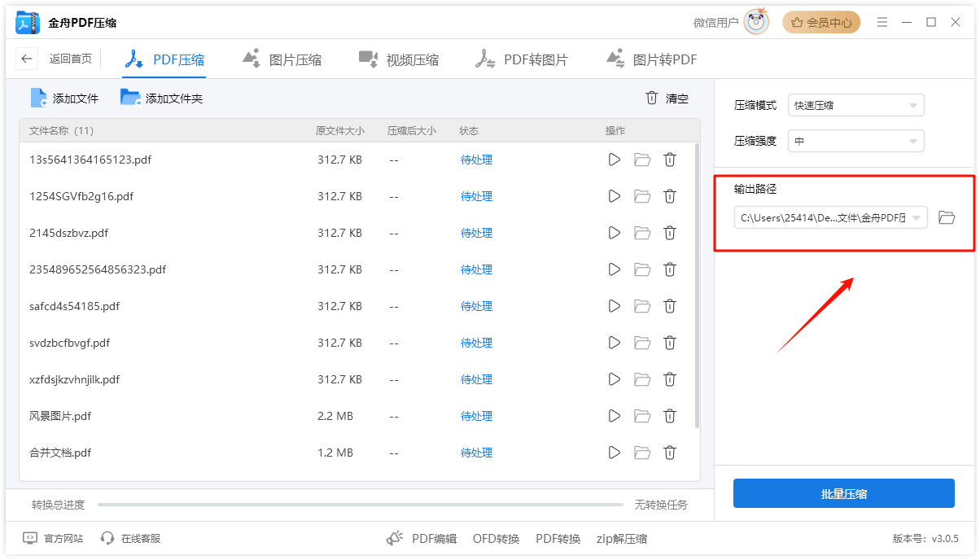Click the 2.2 MB size value
Screen dimensions: 980x560
pyautogui.click(x=335, y=416)
